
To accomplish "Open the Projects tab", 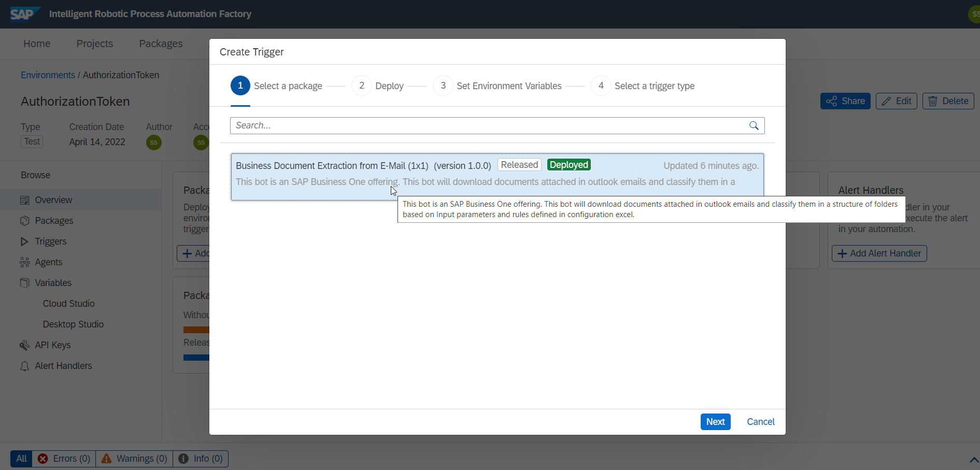I will [95, 44].
